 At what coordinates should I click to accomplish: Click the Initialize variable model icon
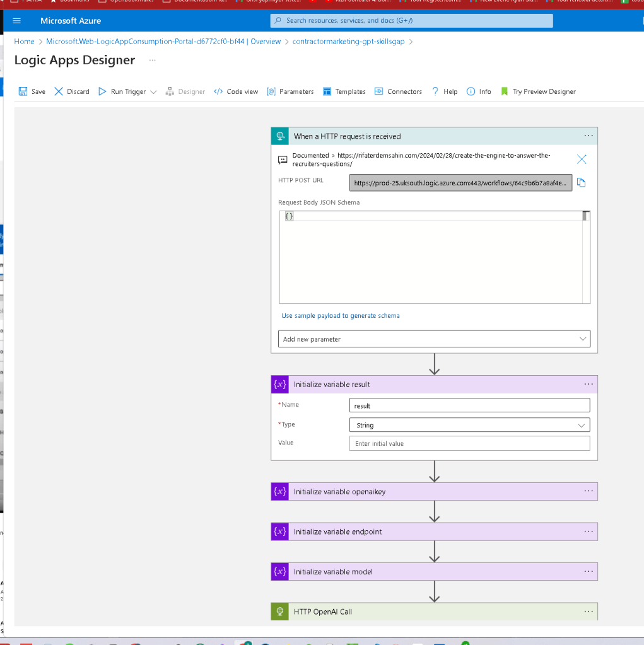click(280, 571)
